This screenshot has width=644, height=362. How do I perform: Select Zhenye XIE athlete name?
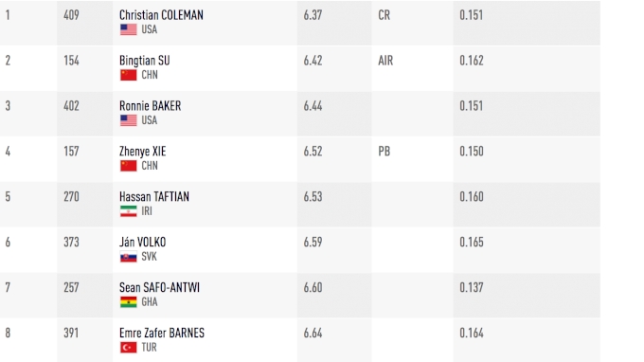coord(142,152)
